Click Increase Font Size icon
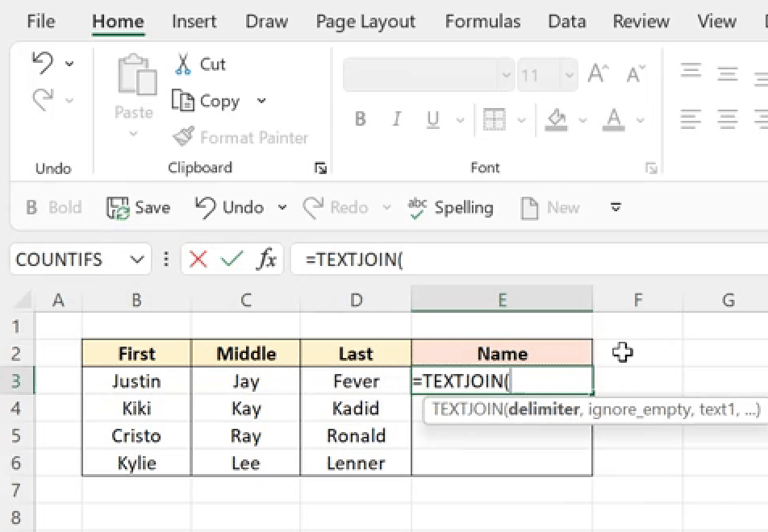768x532 pixels. 598,74
